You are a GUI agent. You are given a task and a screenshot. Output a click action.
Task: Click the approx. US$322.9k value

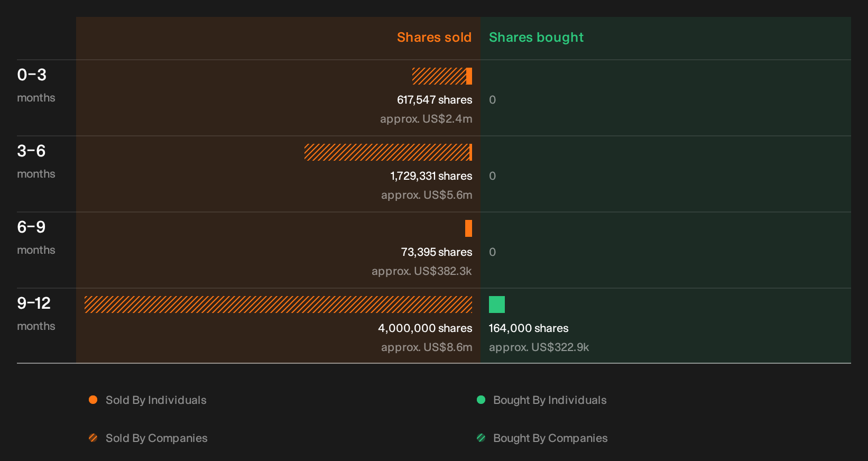(539, 347)
